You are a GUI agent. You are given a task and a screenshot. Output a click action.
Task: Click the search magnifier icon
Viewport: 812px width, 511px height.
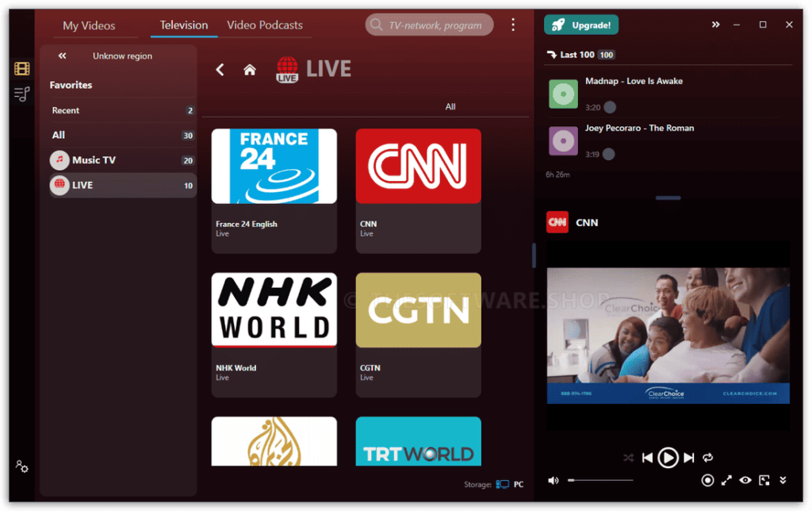[377, 25]
